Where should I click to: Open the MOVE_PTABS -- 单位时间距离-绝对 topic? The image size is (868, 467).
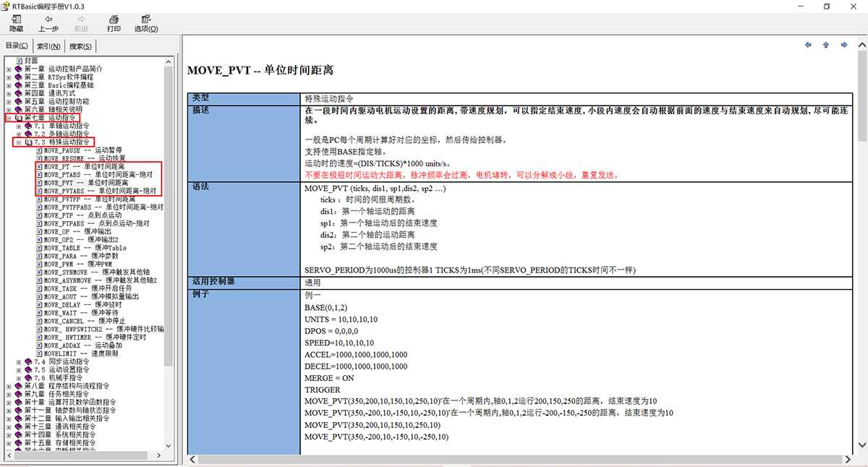(99, 175)
